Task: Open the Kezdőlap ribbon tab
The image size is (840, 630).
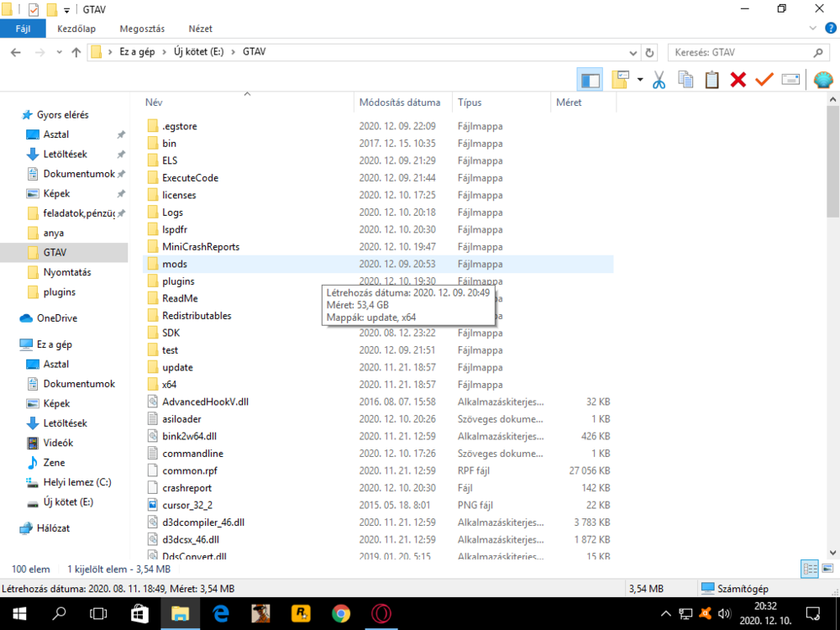Action: click(x=76, y=29)
